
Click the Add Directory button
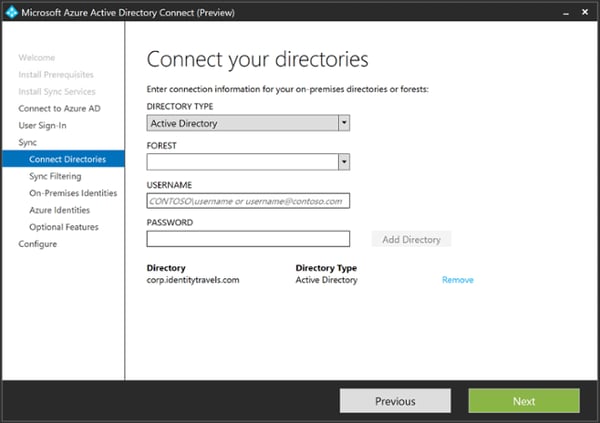click(x=411, y=239)
